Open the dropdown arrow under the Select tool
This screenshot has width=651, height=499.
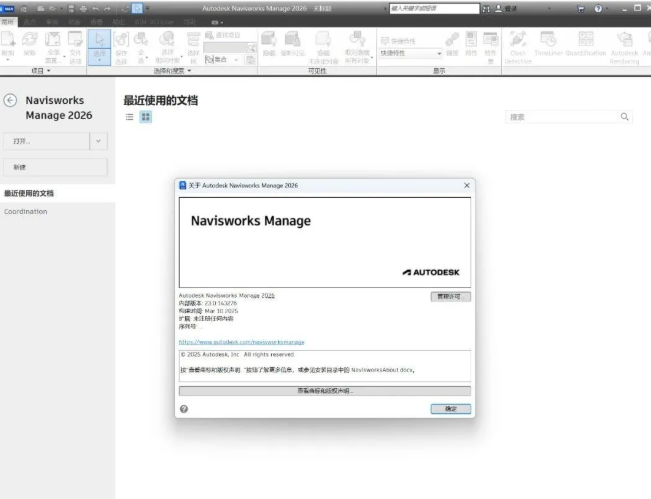point(99,61)
